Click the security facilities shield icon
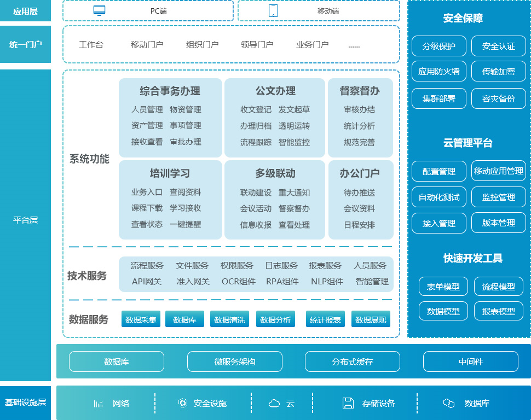 [x=183, y=404]
